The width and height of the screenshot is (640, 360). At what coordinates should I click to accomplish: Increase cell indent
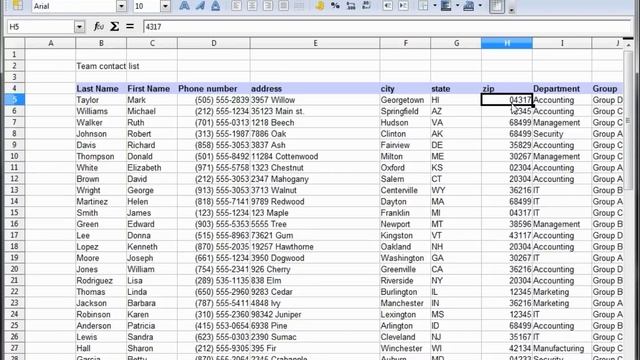coord(403,6)
